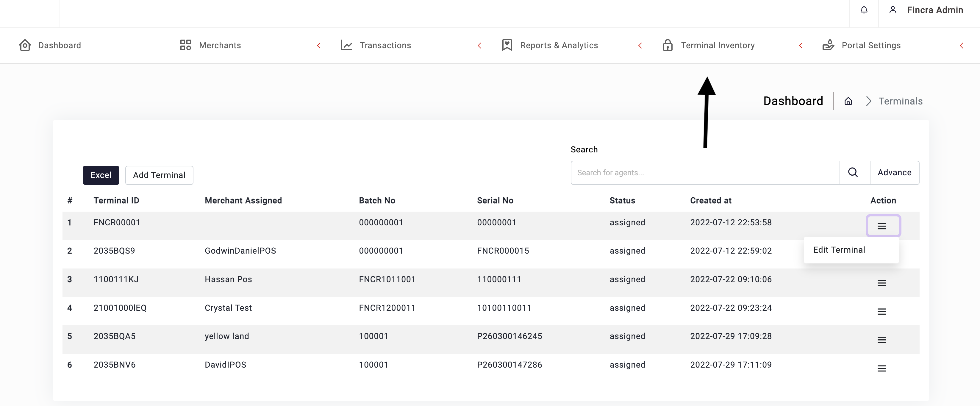This screenshot has height=406, width=980.
Task: Click the Terminal ID column header
Action: (116, 201)
